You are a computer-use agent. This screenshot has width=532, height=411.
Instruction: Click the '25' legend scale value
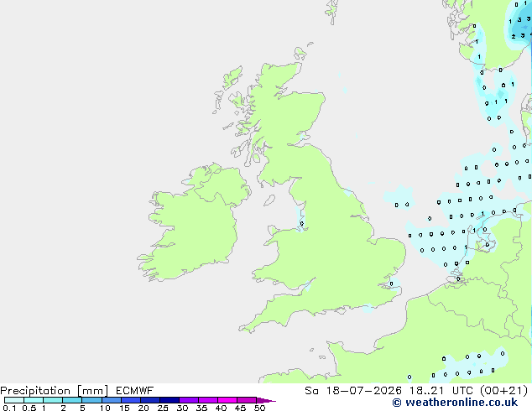click(163, 408)
